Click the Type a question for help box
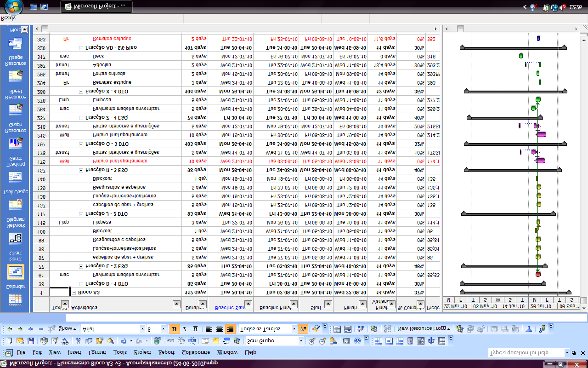 526,353
